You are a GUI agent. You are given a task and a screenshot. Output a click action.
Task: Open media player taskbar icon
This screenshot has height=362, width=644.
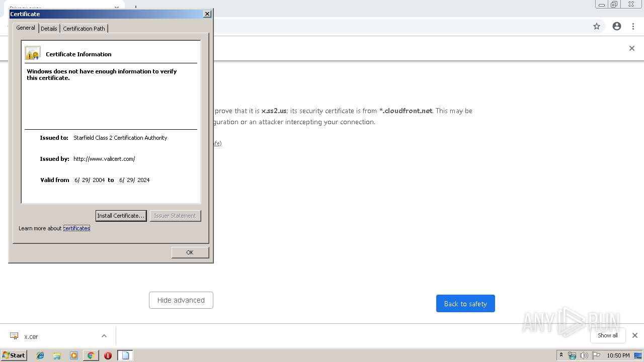74,355
